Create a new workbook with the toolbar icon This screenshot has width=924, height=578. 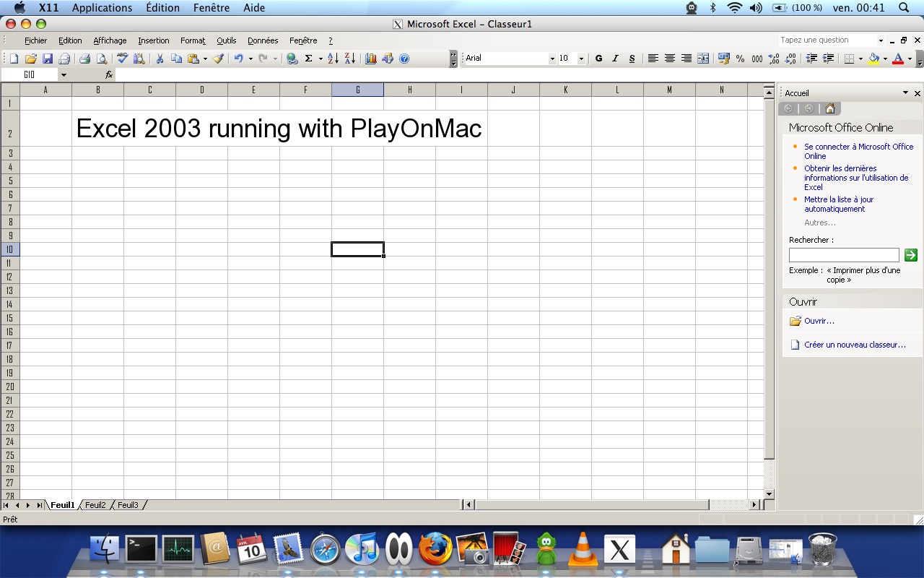[x=14, y=59]
